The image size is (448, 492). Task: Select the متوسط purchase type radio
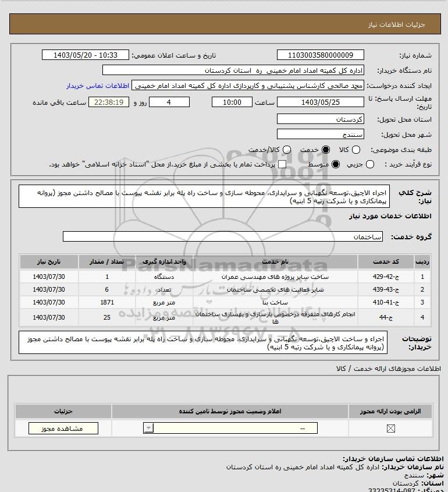point(336,164)
